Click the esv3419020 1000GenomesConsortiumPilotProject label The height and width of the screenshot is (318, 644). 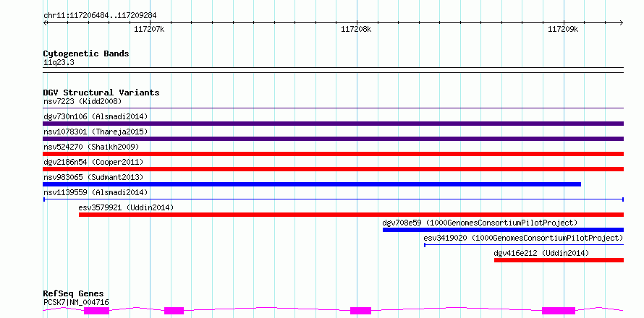523,238
